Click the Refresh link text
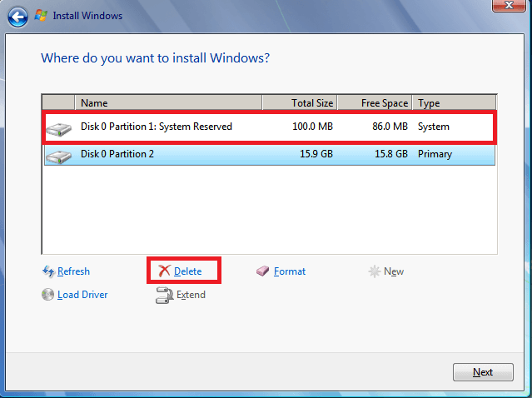 pos(73,271)
